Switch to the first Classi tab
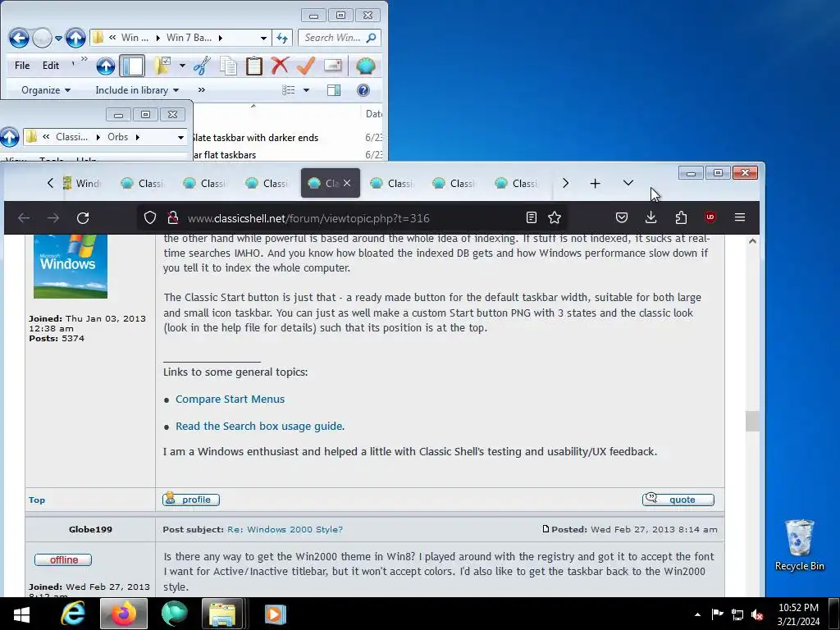This screenshot has width=840, height=630. tap(143, 183)
